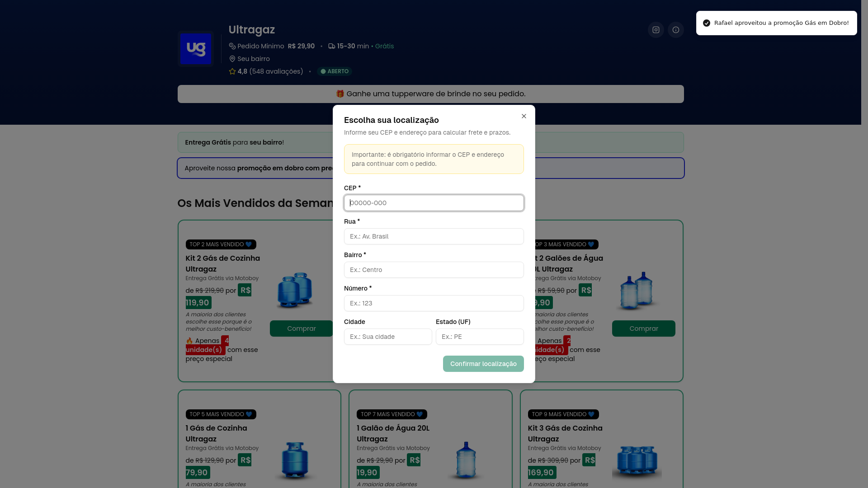868x488 pixels.
Task: Click Os Mais Vendidos da Semana heading
Action: (x=256, y=203)
